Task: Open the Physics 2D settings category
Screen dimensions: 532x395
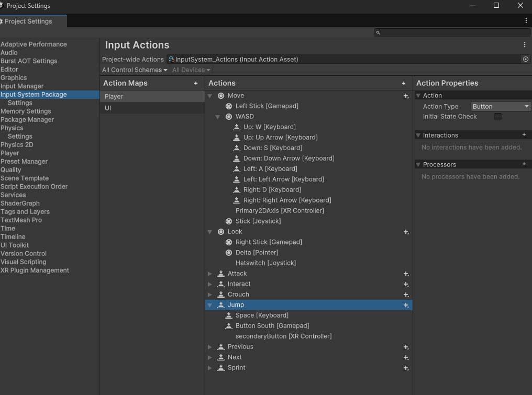Action: 17,145
